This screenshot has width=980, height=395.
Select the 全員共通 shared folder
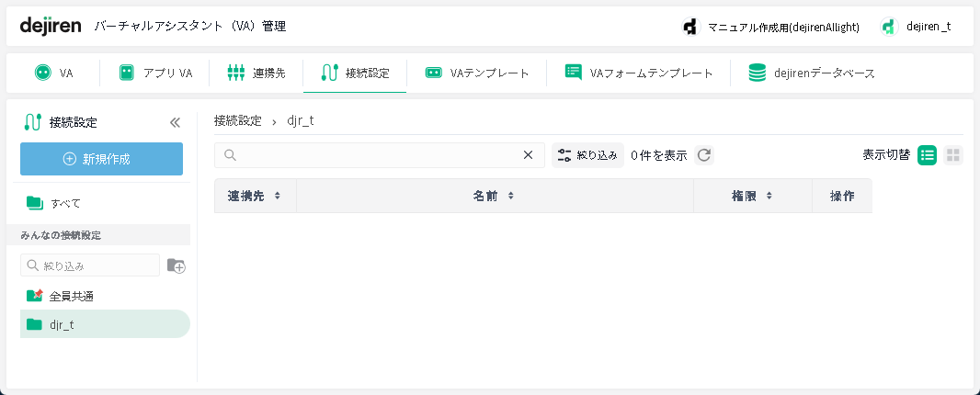coord(71,296)
